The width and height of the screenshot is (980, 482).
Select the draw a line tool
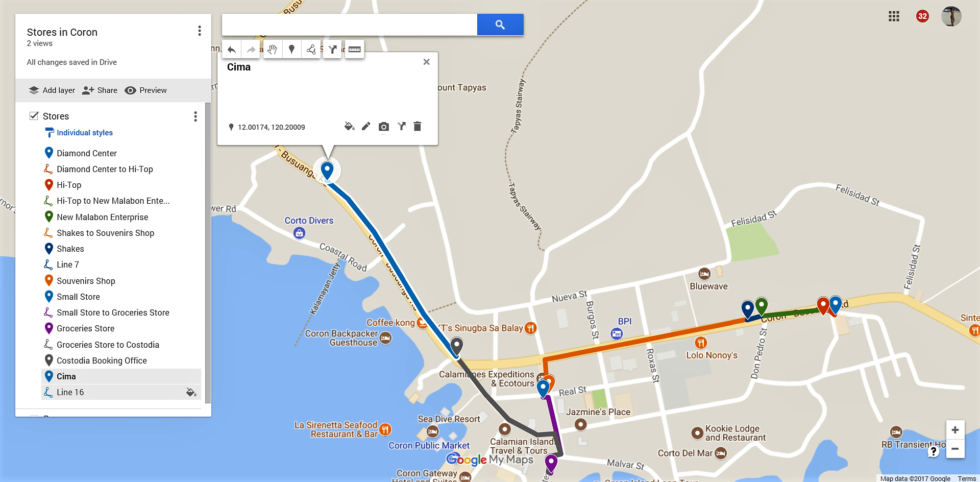pos(311,50)
